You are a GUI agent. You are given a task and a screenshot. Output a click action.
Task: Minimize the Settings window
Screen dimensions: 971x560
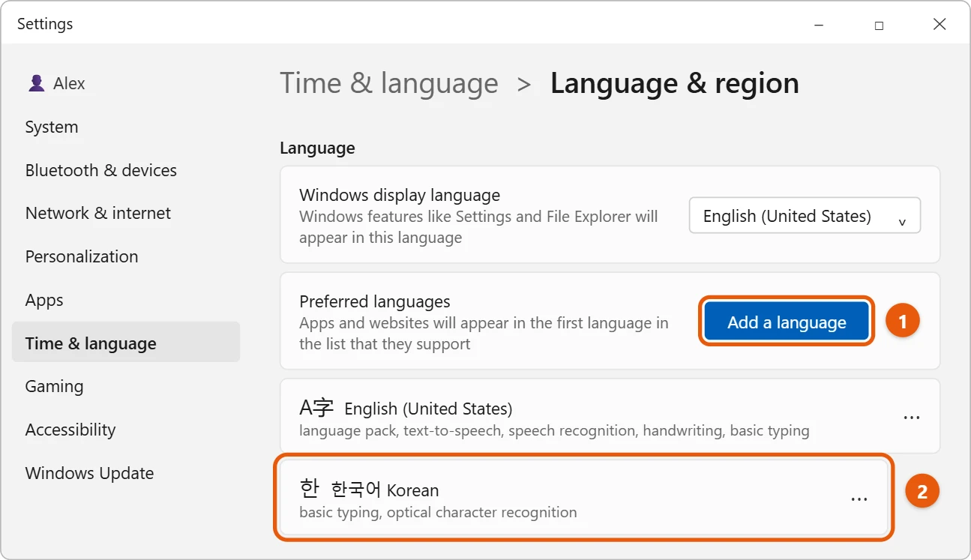pyautogui.click(x=819, y=25)
